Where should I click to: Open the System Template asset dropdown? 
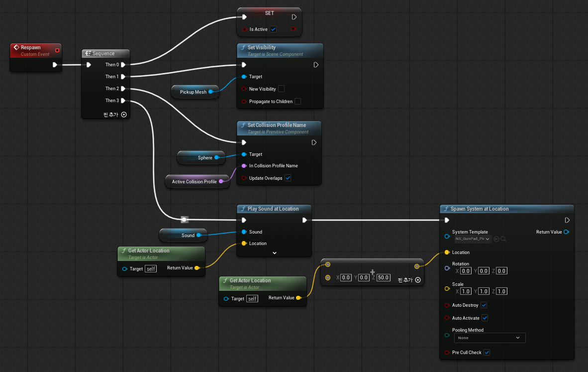473,239
